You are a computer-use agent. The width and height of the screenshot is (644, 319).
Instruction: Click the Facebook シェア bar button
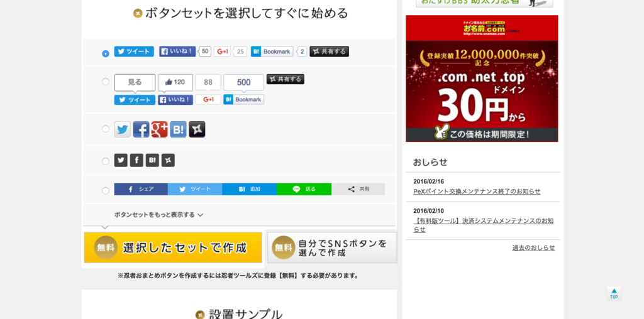click(141, 189)
